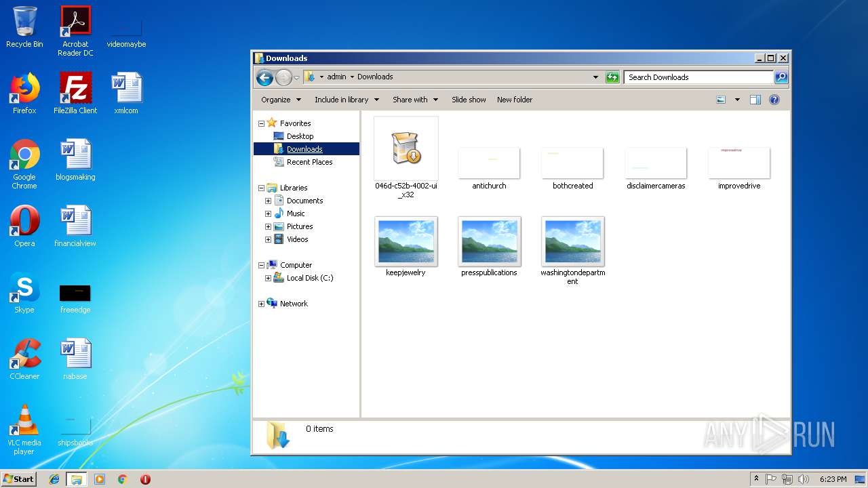Select the CCleaner desktop shortcut
868x488 pixels.
[24, 359]
